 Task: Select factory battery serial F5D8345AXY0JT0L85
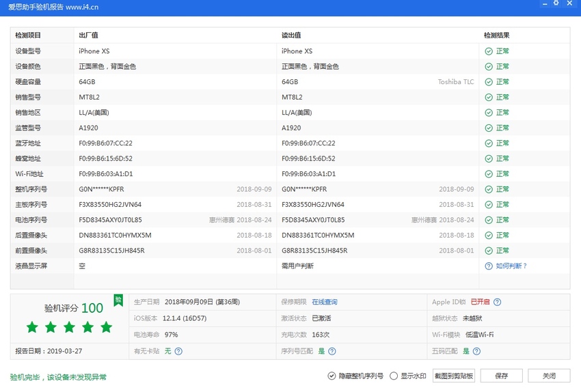click(110, 221)
